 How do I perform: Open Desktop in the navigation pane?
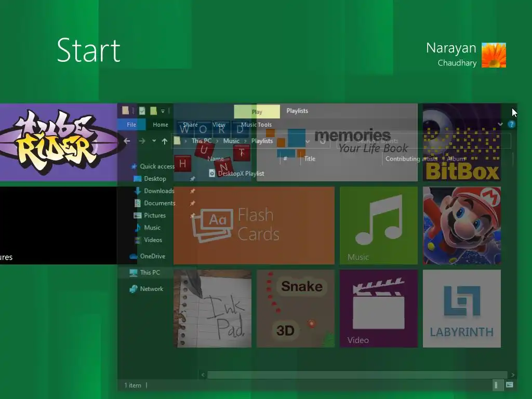click(155, 179)
